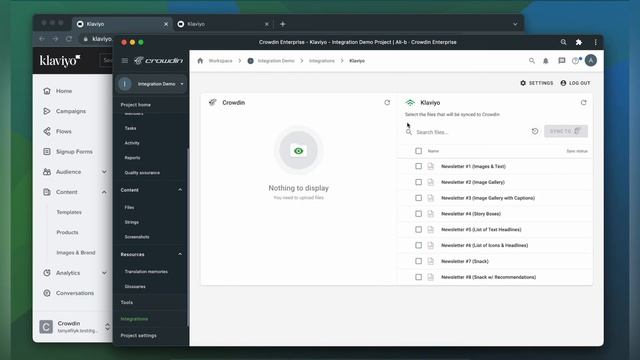Open tab list dropdown in background browser

click(x=515, y=24)
